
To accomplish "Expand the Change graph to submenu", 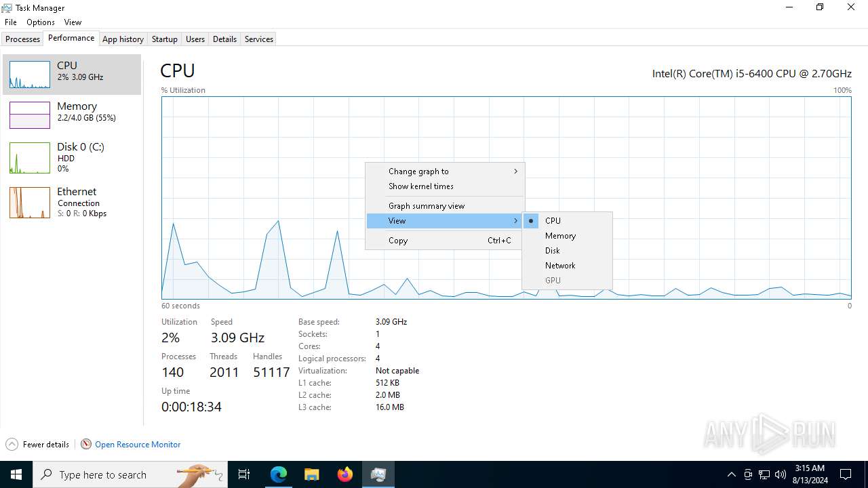I will (445, 171).
